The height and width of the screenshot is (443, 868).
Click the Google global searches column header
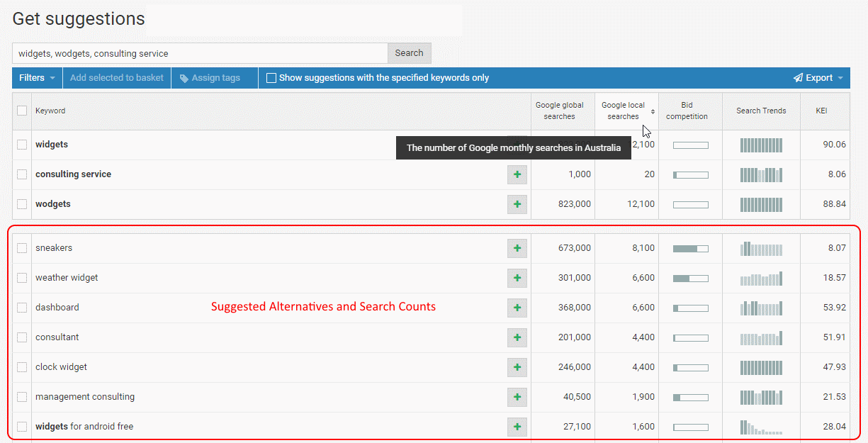(559, 111)
